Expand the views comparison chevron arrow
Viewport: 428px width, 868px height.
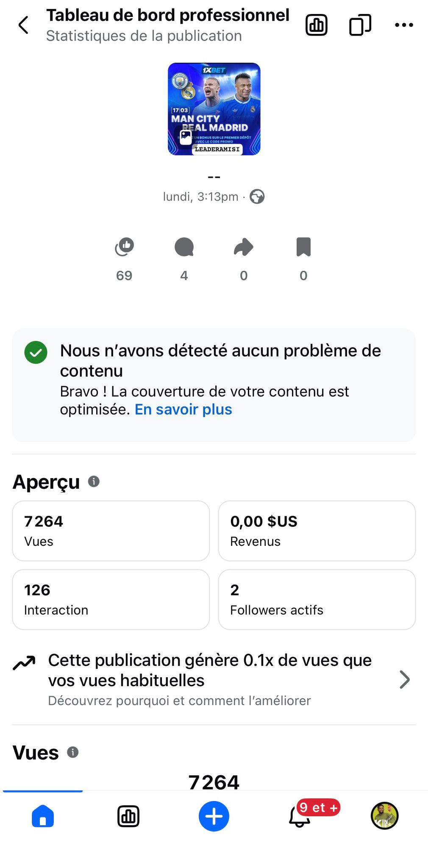click(405, 679)
